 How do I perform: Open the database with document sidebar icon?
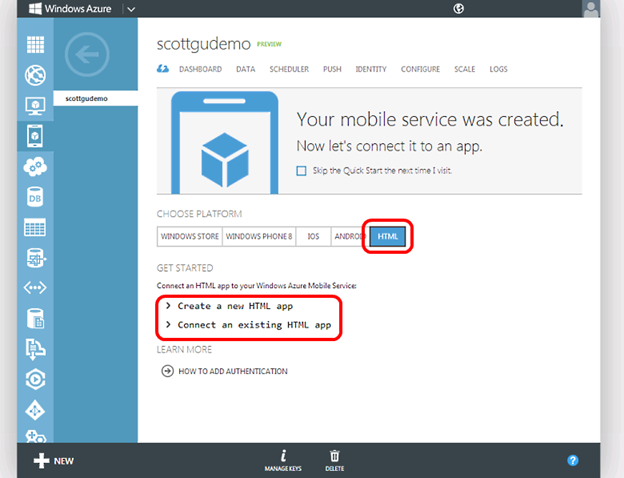click(x=35, y=318)
